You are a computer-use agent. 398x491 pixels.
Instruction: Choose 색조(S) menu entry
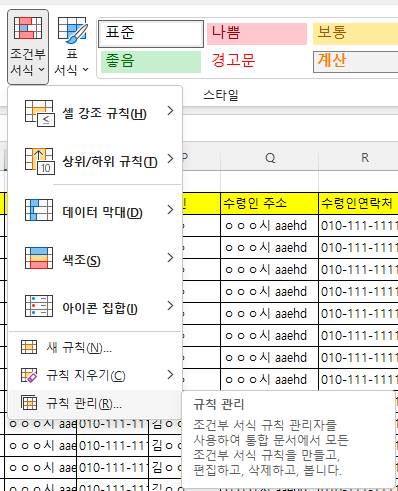coord(95,258)
